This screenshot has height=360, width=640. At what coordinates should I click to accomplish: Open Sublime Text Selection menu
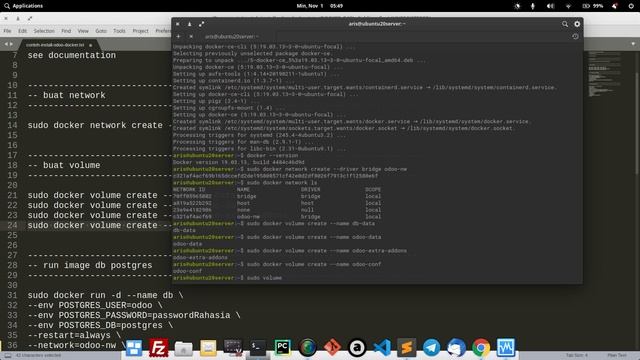point(44,31)
